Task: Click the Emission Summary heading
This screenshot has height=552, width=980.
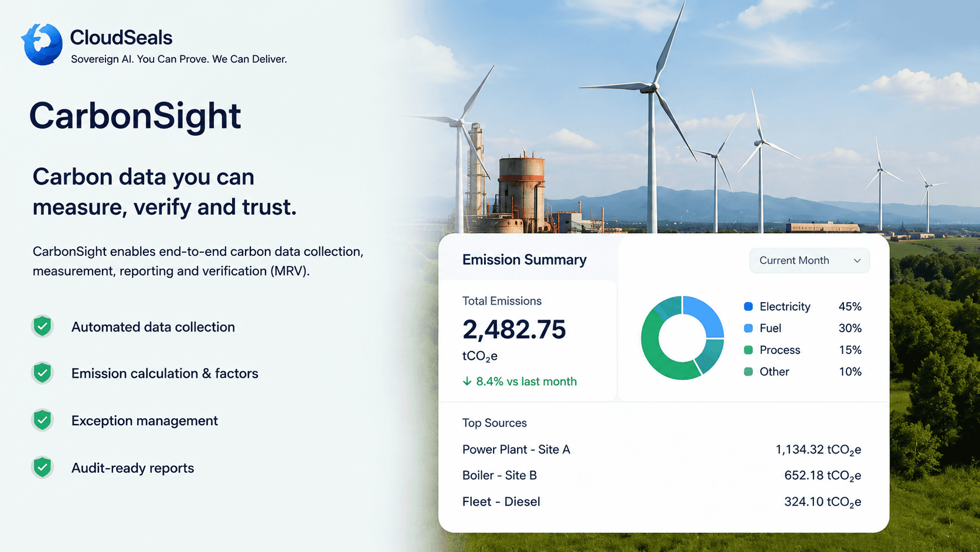Action: (x=525, y=260)
